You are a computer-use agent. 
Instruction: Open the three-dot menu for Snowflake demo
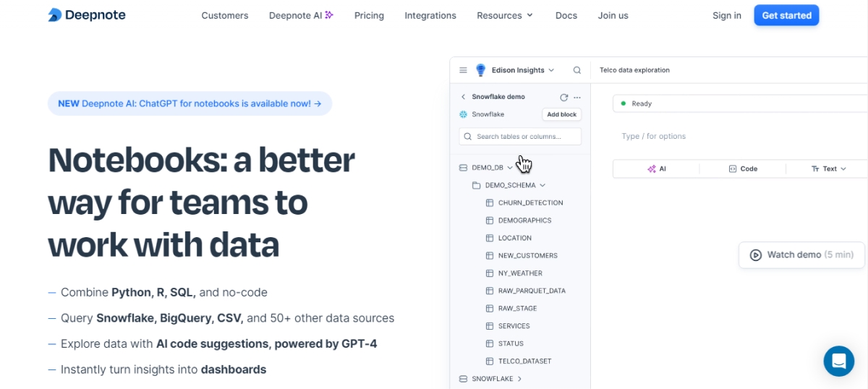coord(576,97)
